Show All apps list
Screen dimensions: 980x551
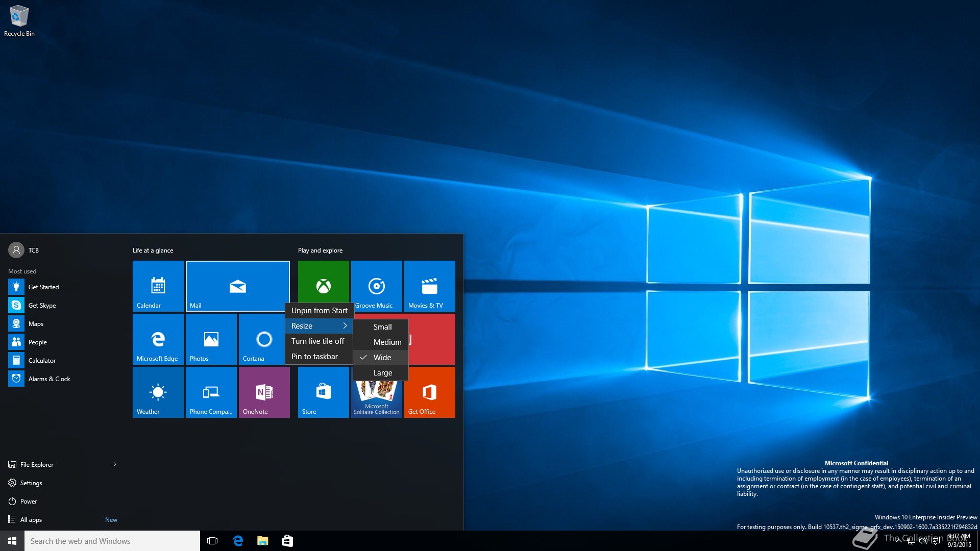[63, 520]
